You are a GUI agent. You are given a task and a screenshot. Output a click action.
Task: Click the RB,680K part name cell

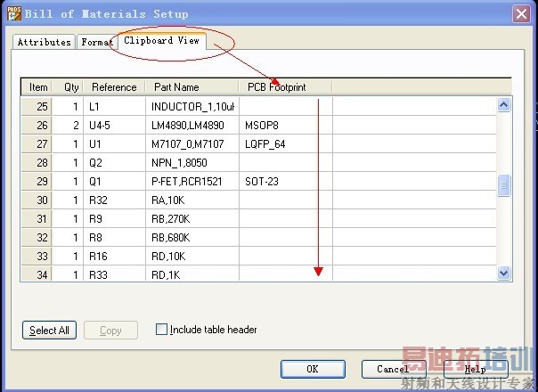click(192, 238)
